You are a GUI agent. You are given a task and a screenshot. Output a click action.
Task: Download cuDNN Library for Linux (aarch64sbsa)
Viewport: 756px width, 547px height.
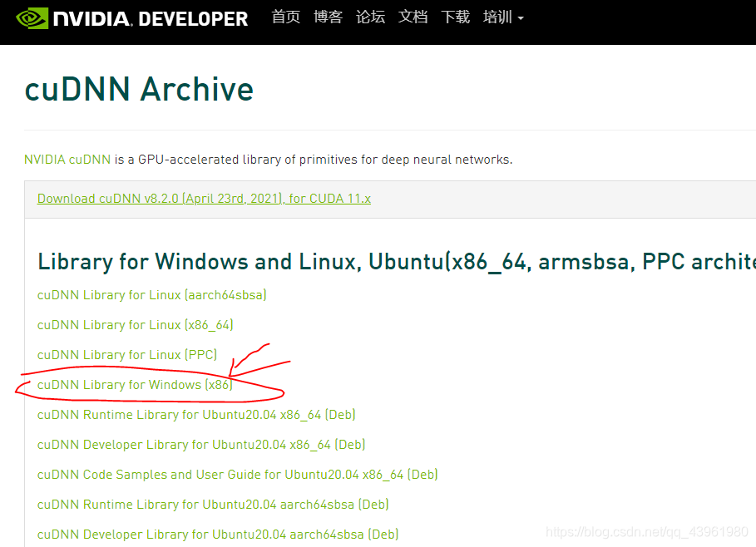pos(152,295)
